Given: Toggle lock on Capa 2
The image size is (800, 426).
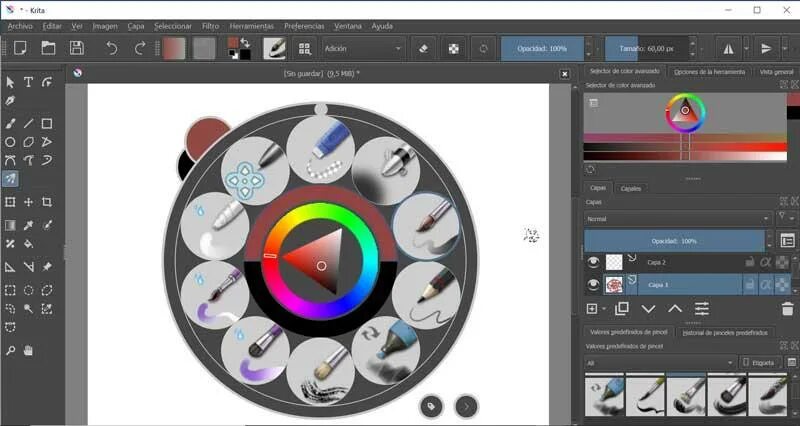Looking at the screenshot, I should pyautogui.click(x=749, y=262).
